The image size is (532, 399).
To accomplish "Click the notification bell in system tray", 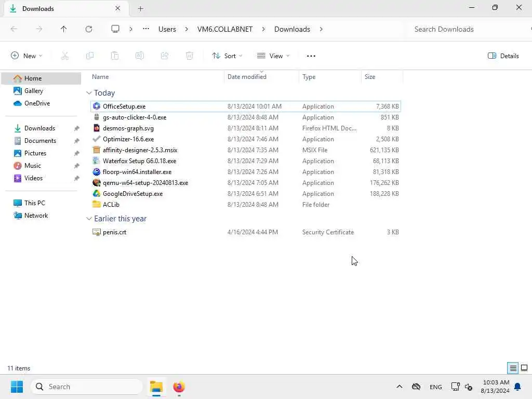I will click(x=517, y=387).
